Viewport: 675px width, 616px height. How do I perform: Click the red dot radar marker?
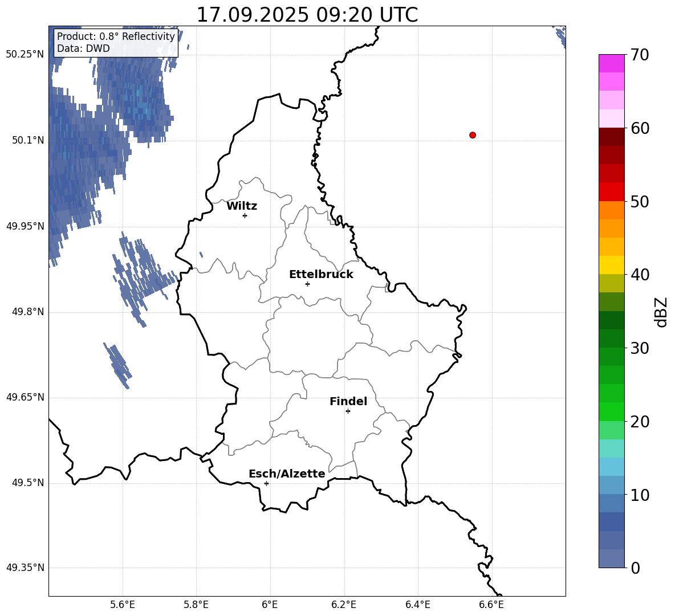click(x=473, y=135)
